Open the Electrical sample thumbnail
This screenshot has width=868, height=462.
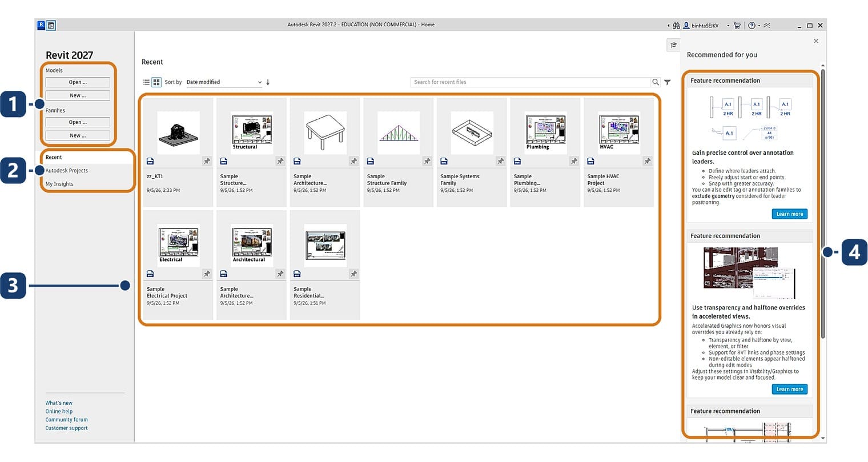coord(178,245)
